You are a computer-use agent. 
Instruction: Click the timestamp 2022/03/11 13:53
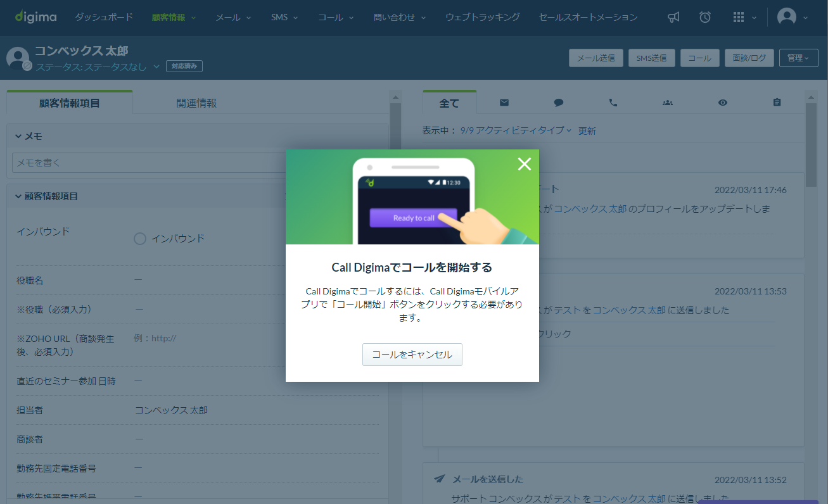pyautogui.click(x=751, y=291)
